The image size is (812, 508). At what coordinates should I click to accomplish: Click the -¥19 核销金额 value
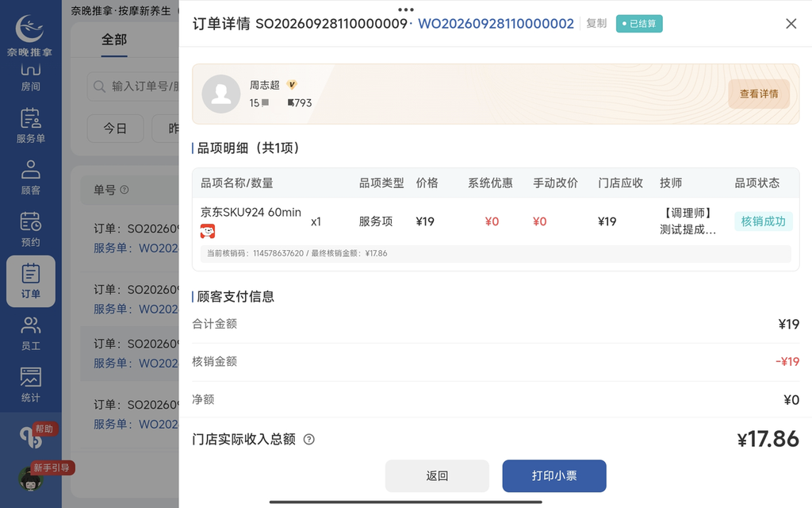pyautogui.click(x=787, y=362)
